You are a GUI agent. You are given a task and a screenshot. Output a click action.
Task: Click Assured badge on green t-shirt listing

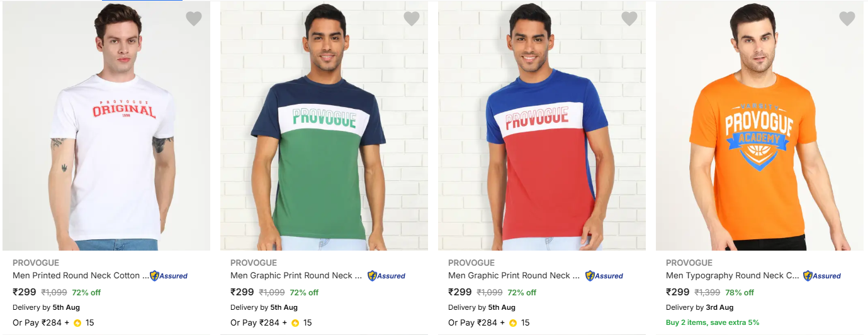tap(386, 276)
